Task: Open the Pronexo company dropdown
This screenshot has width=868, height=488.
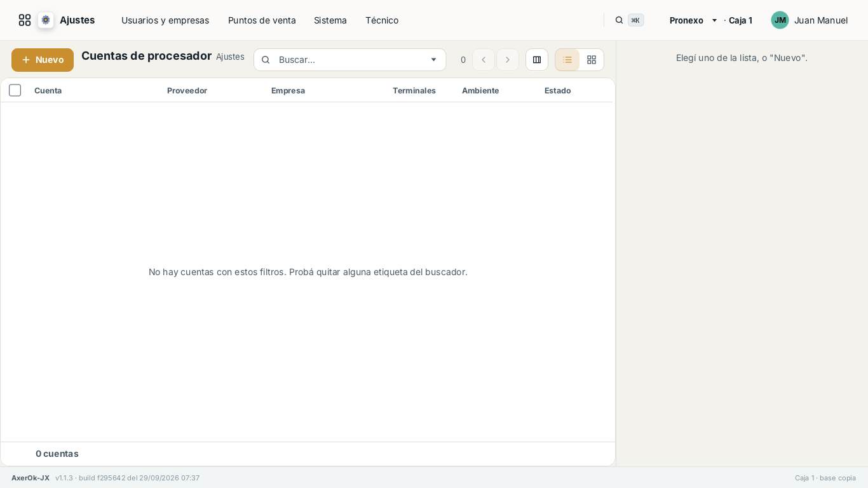Action: 693,20
